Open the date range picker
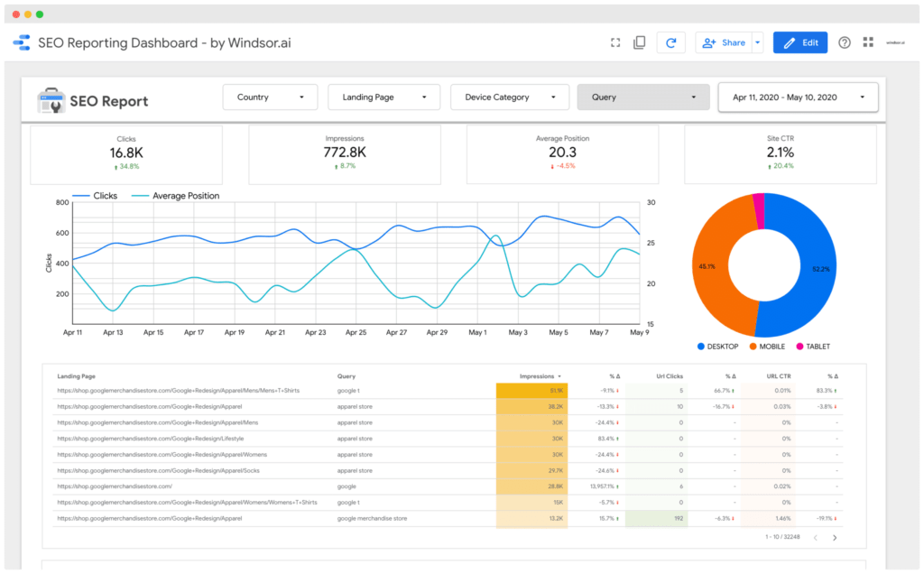 coord(798,97)
